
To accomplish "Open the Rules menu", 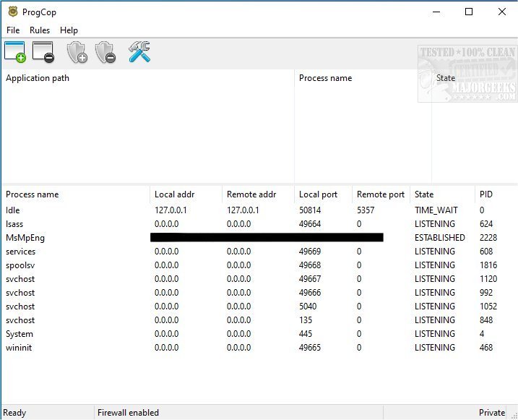I will pyautogui.click(x=40, y=30).
